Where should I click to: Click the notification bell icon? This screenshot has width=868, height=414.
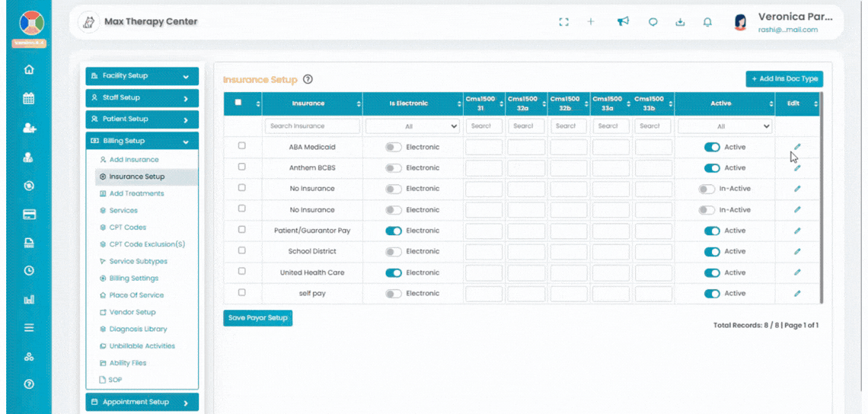[x=707, y=22]
